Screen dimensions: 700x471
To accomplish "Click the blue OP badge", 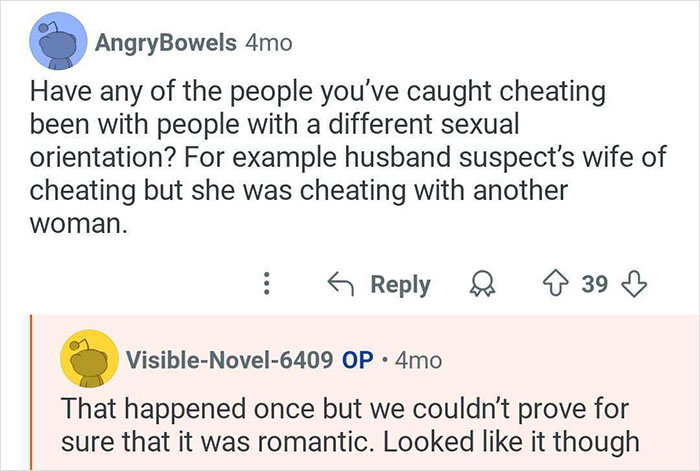I will click(358, 360).
